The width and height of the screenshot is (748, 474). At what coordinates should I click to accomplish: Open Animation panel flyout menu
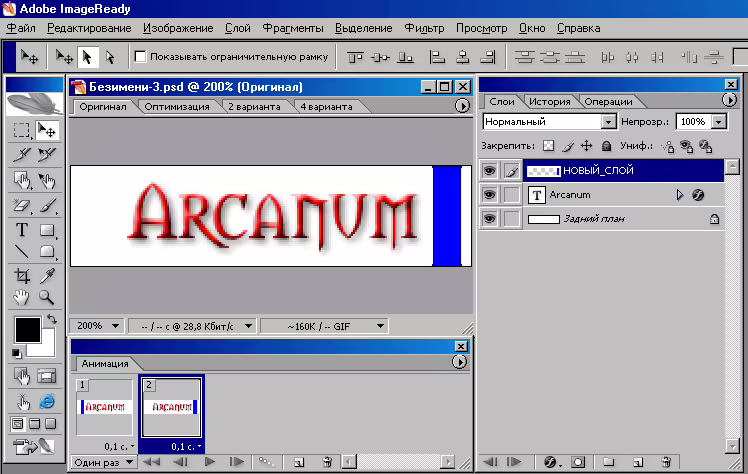click(459, 362)
